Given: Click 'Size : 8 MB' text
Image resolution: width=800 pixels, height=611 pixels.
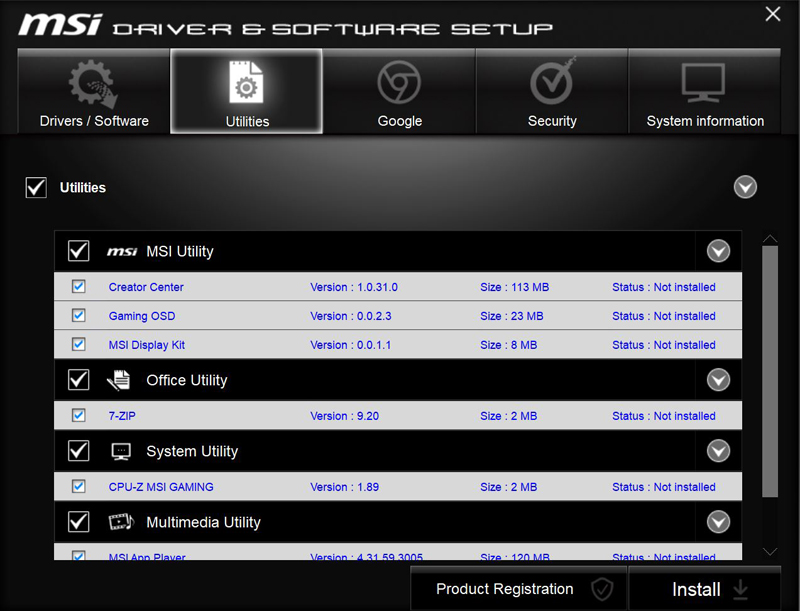Looking at the screenshot, I should pos(508,345).
